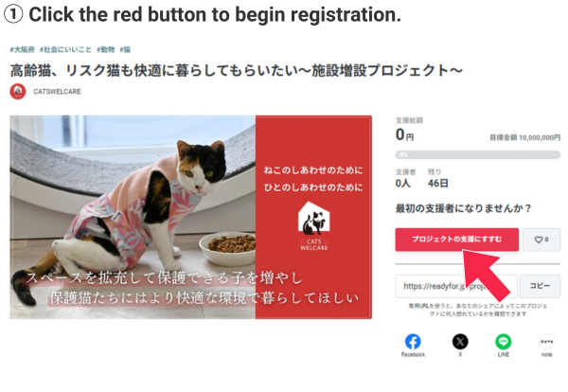Open the #大阪府 hashtag
Screen dimensions: 568x392
(x=23, y=49)
